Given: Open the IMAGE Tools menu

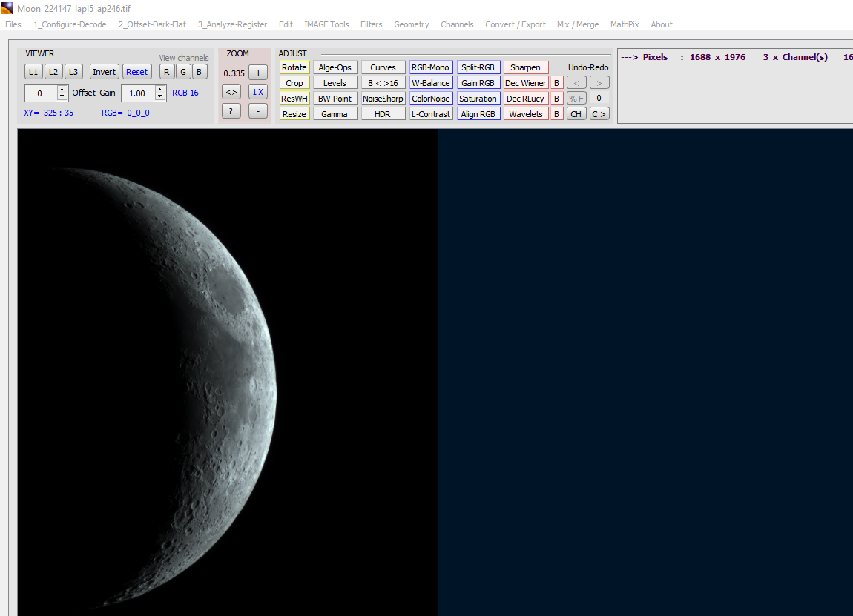Looking at the screenshot, I should [326, 24].
